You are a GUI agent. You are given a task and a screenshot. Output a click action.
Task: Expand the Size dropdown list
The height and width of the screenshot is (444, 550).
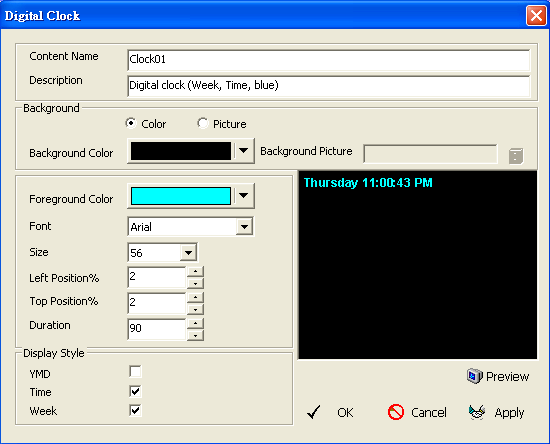pos(188,253)
